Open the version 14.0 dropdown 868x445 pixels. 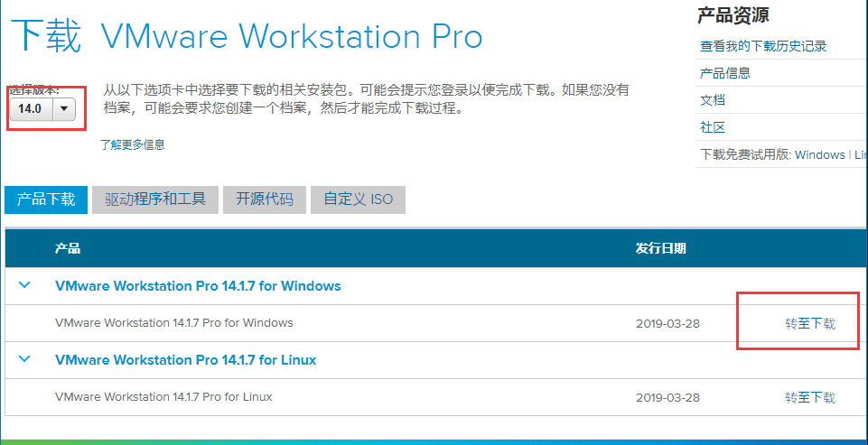42,108
